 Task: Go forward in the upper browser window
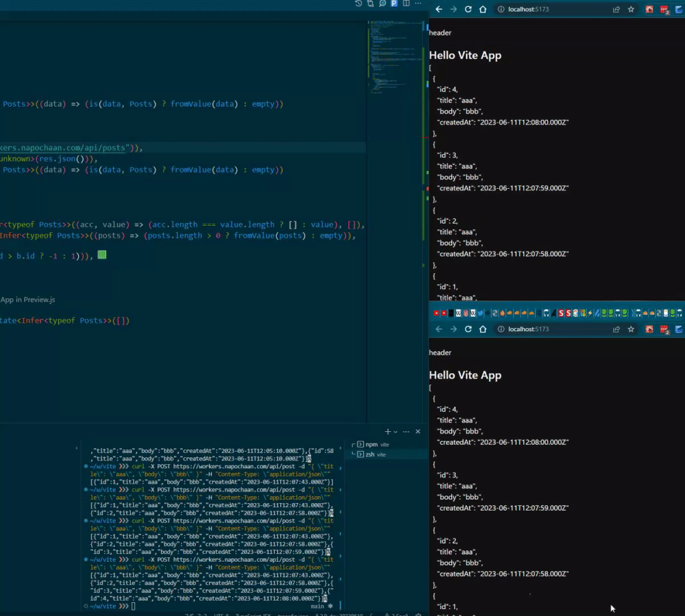pyautogui.click(x=453, y=9)
